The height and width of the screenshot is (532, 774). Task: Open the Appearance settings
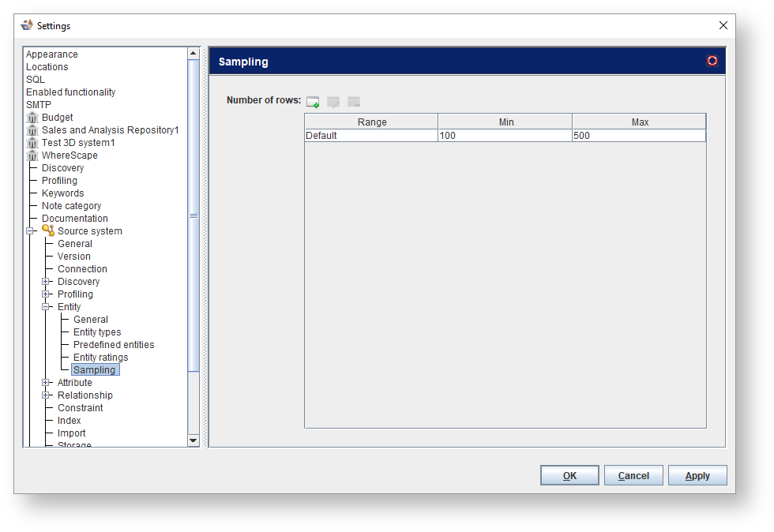click(52, 54)
